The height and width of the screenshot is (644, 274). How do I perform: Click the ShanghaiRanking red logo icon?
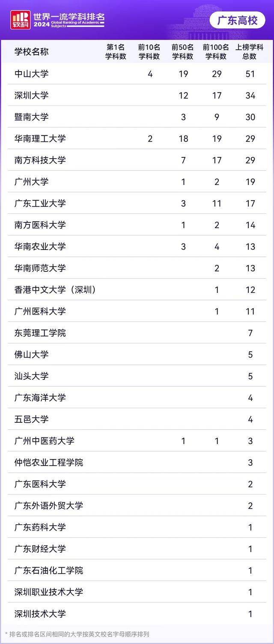(x=21, y=20)
